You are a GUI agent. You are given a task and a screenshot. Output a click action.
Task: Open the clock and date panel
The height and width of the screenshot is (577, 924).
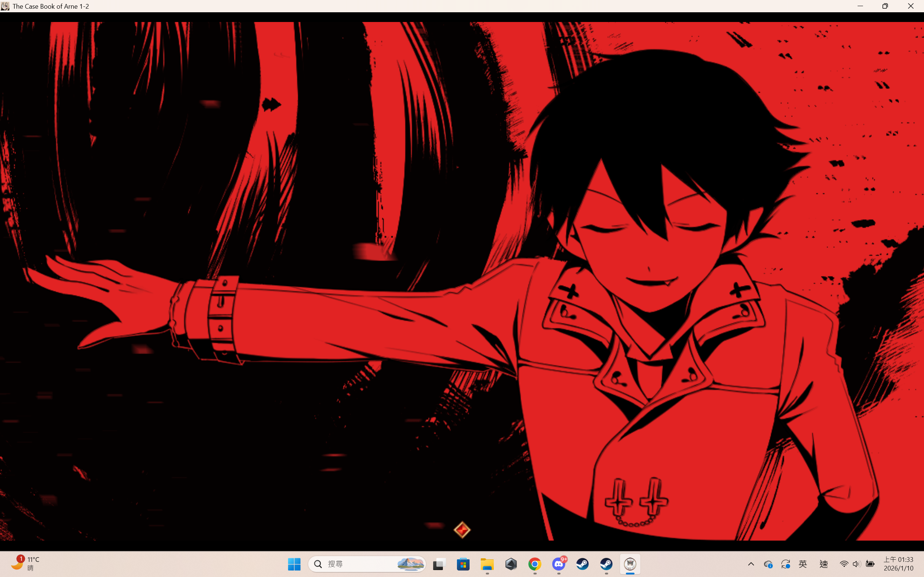pos(898,564)
